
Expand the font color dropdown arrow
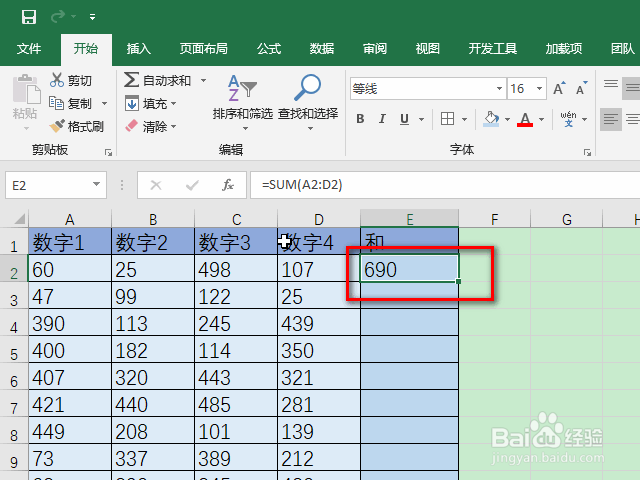[x=541, y=119]
